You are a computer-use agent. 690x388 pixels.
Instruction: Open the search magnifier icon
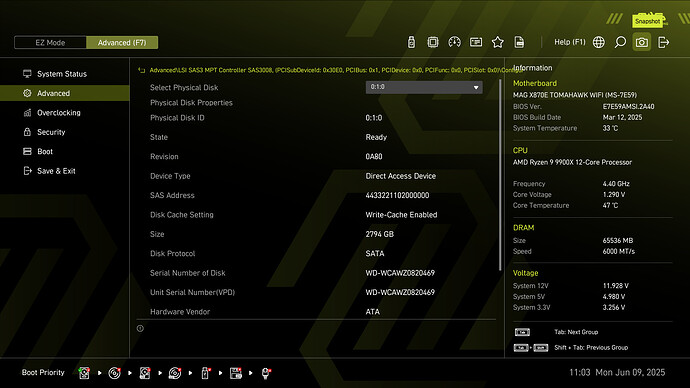(620, 42)
